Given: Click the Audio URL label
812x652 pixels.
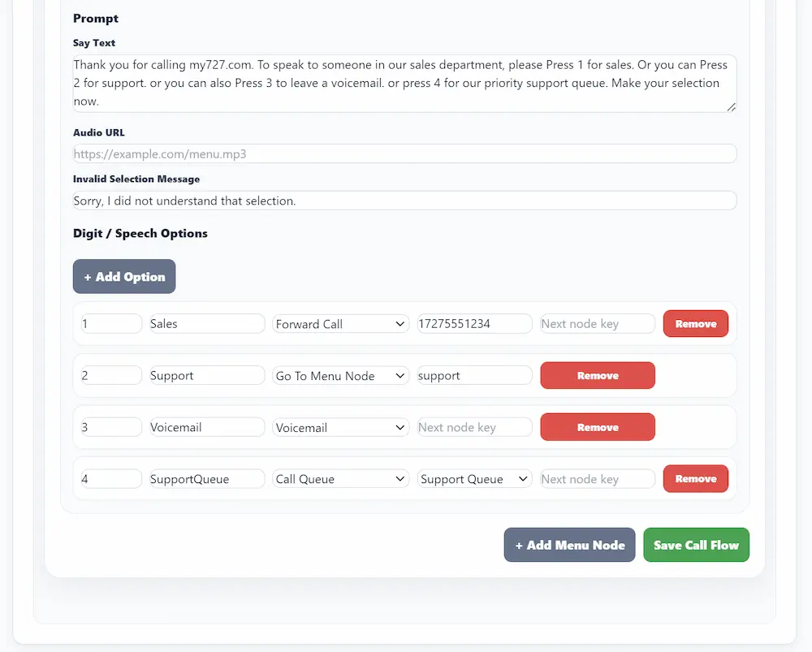Looking at the screenshot, I should pyautogui.click(x=99, y=132).
